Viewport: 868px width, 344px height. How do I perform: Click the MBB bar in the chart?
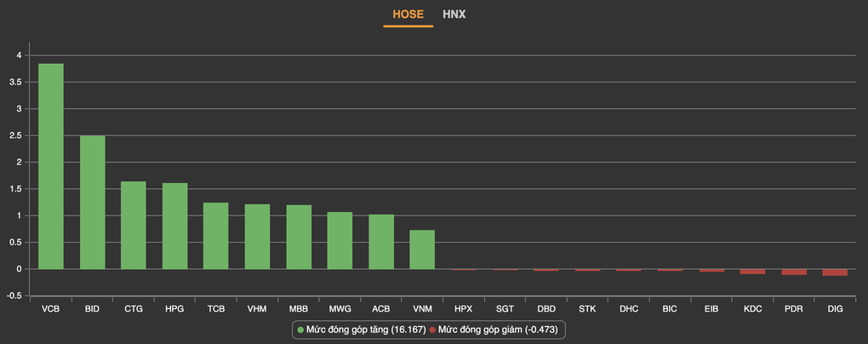[x=299, y=237]
